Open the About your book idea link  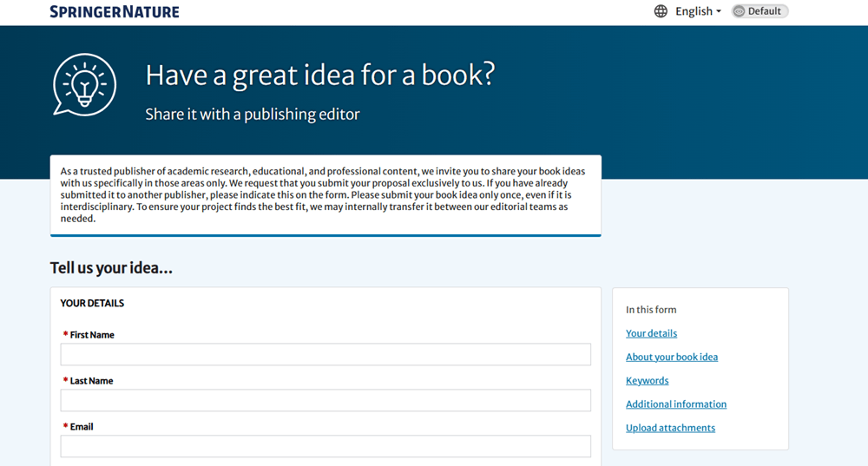672,357
